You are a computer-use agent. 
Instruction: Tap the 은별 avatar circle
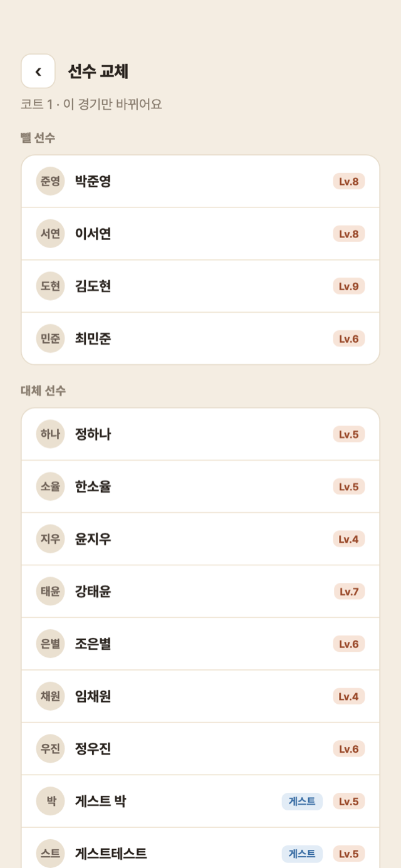(50, 644)
